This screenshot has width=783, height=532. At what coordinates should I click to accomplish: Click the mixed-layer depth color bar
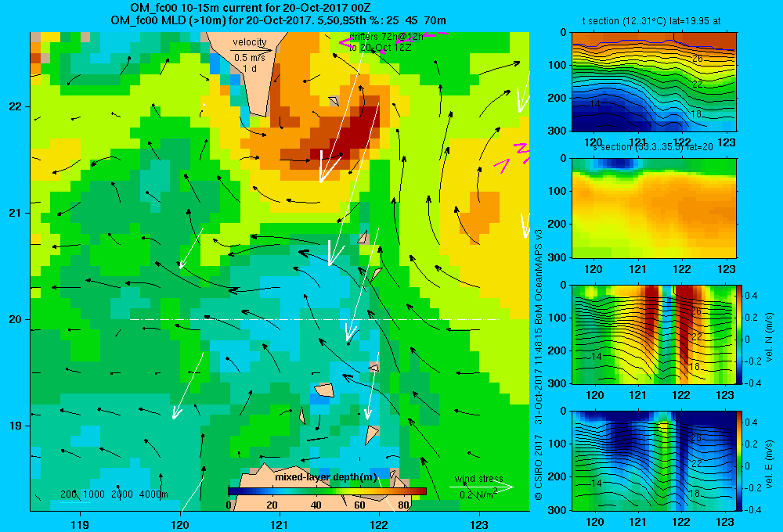pyautogui.click(x=327, y=491)
